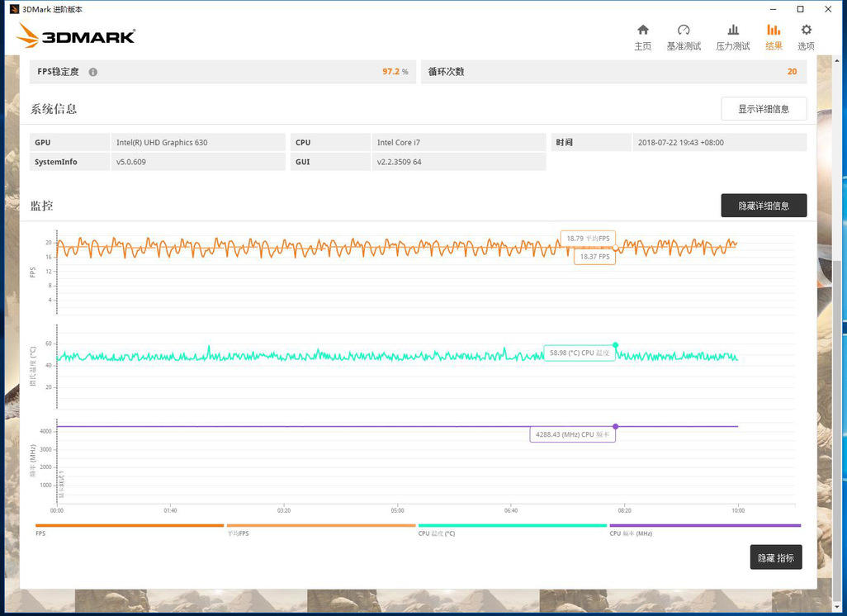The image size is (847, 616).
Task: Click the 2018-07-22 19:43 +08:00 time value
Action: point(680,143)
